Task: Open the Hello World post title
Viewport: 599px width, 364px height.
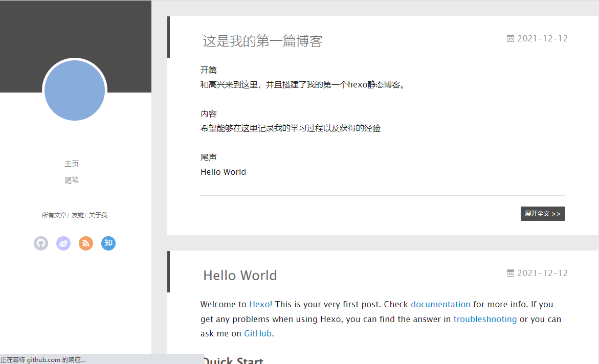Action: 240,276
